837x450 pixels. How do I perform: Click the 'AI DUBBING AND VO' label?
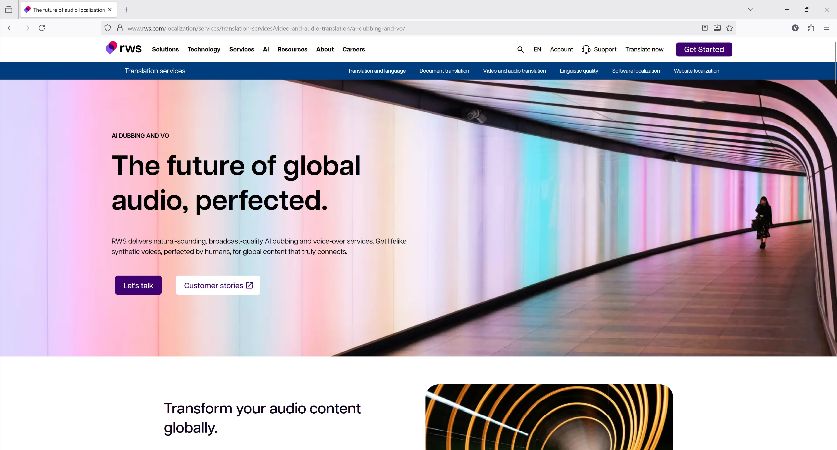point(140,136)
